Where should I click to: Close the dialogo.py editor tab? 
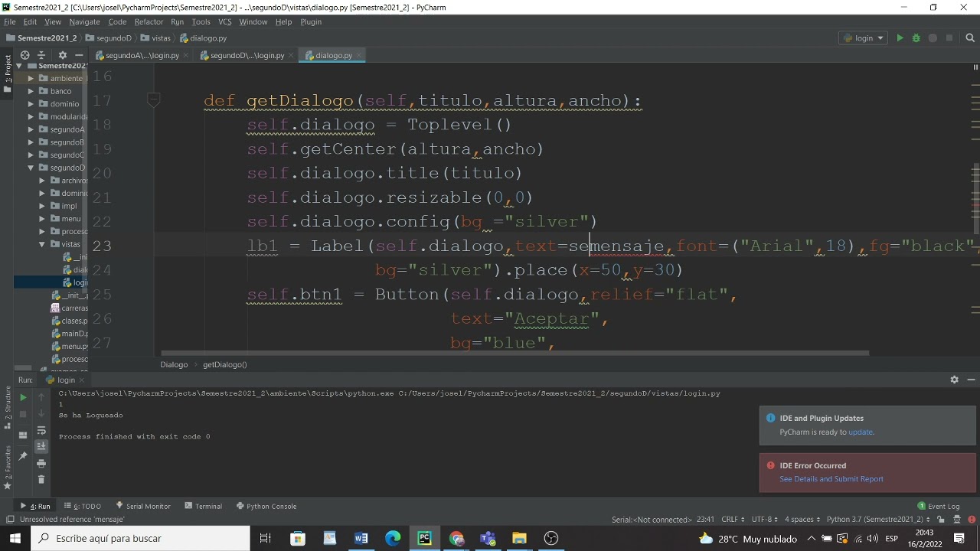click(x=359, y=55)
